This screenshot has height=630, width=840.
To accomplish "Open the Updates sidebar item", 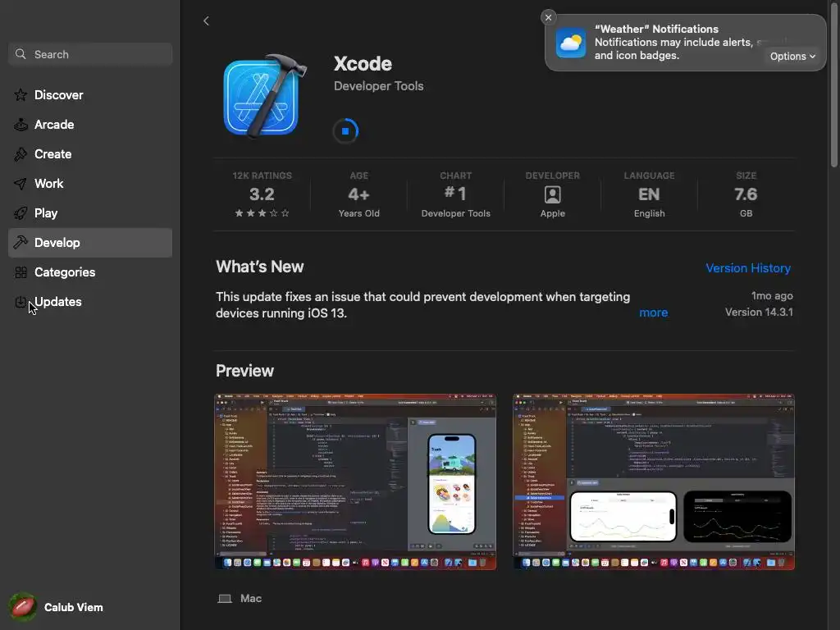I will 90,302.
